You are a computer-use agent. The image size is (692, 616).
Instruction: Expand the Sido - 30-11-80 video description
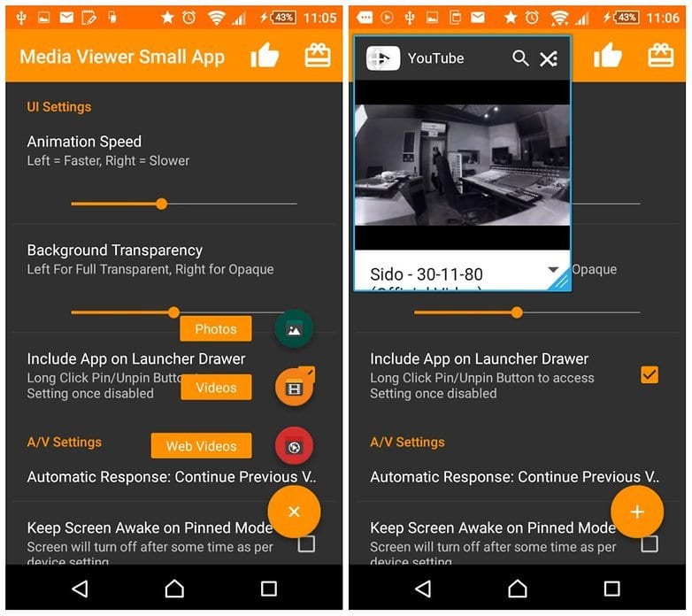pyautogui.click(x=553, y=269)
